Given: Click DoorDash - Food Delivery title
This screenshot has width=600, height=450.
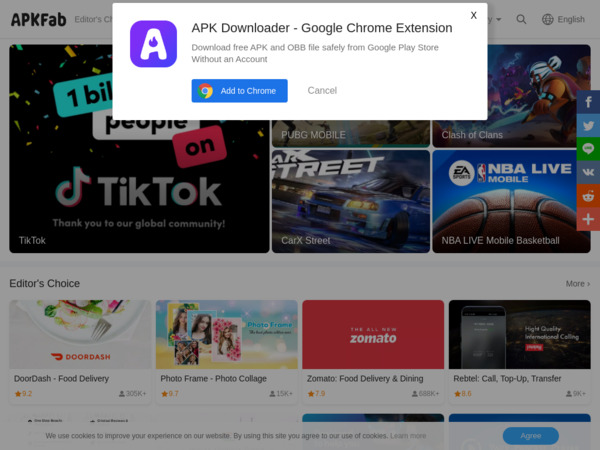Looking at the screenshot, I should click(x=62, y=378).
